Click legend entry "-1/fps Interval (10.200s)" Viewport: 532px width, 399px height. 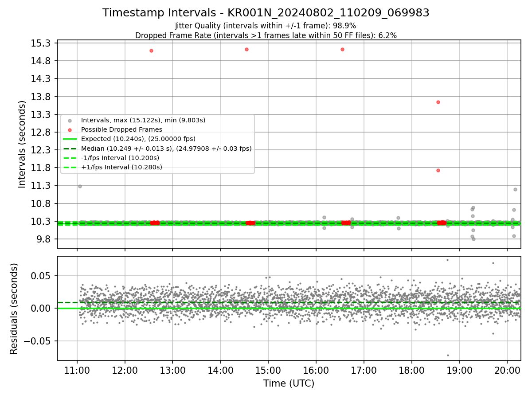[120, 158]
